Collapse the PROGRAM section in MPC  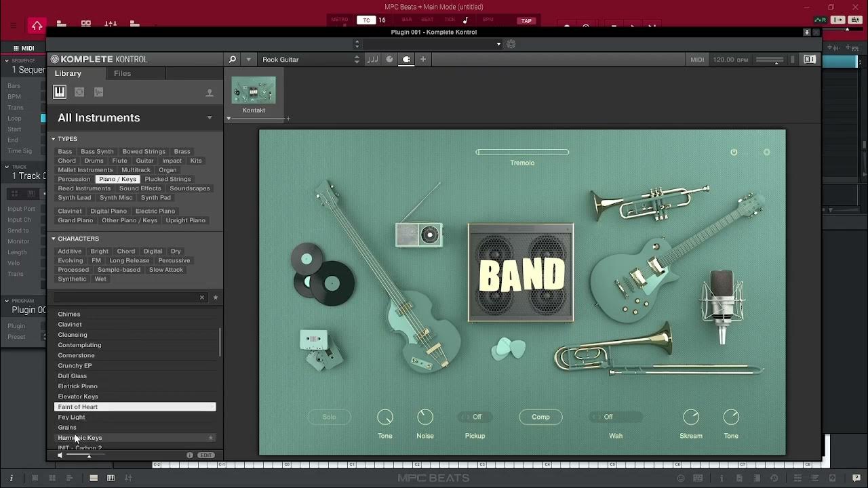pos(6,300)
